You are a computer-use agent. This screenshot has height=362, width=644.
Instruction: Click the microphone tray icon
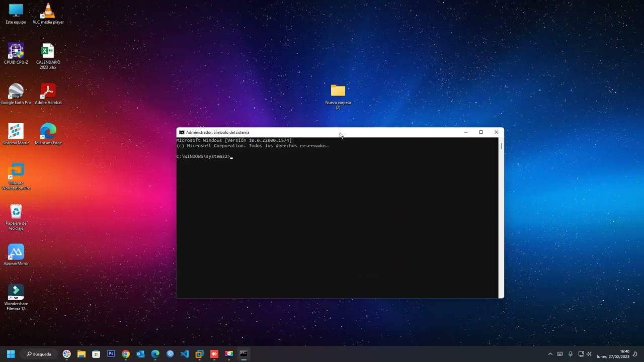pos(571,354)
